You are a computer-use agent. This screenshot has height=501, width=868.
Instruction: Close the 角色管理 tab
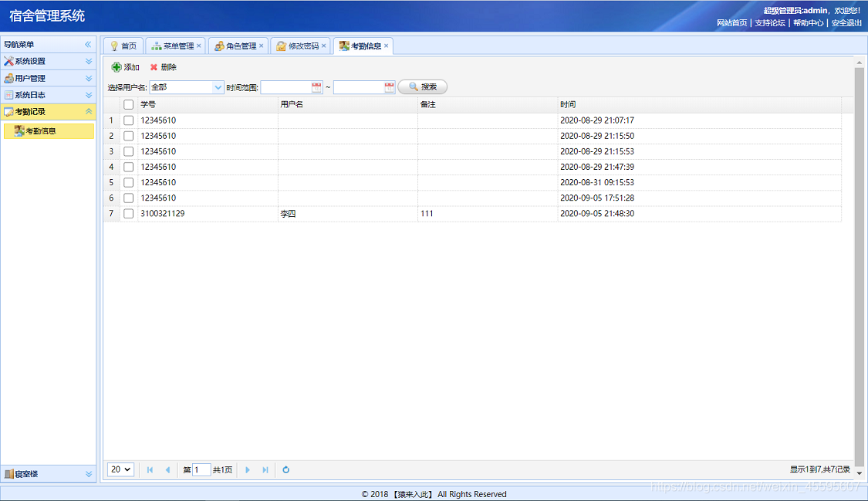pyautogui.click(x=262, y=46)
